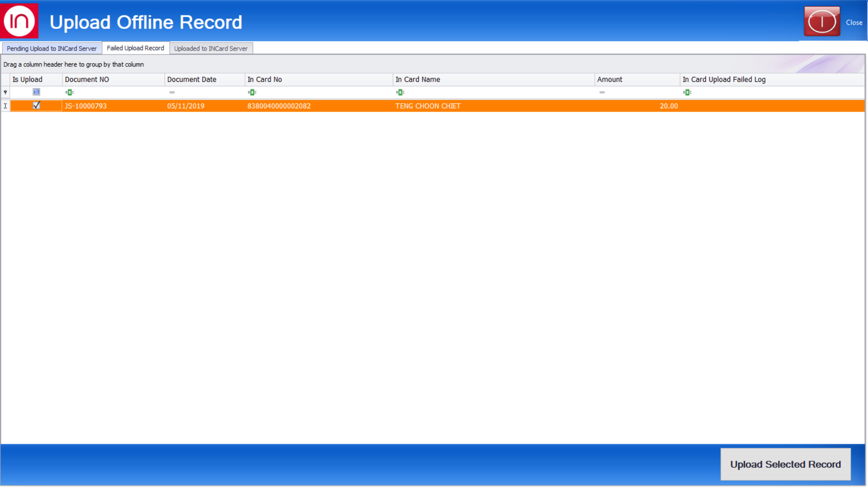Open Document NO filter condition icon
Viewport: 868px width, 488px height.
[x=70, y=92]
